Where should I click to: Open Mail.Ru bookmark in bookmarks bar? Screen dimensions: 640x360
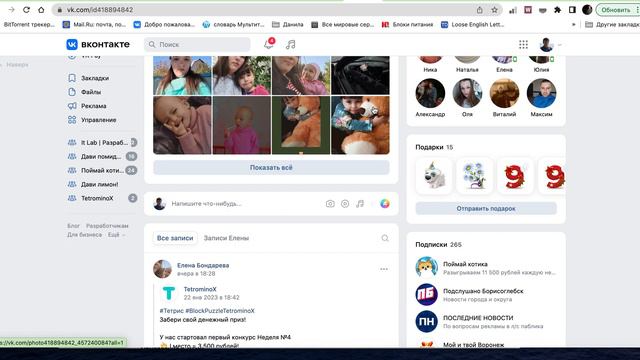(94, 24)
